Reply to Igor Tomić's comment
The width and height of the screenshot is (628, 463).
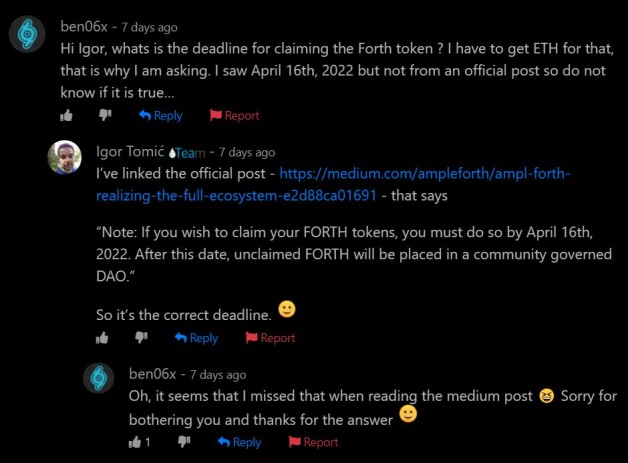tap(196, 338)
